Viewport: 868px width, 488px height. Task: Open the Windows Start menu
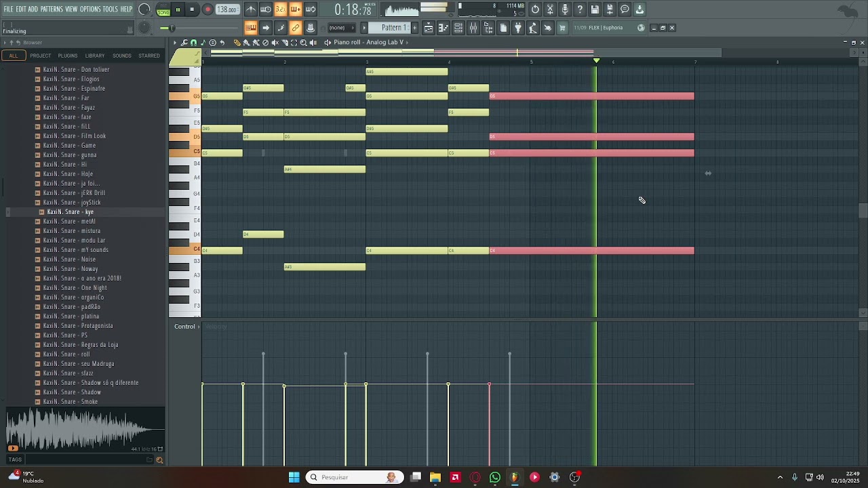point(294,477)
